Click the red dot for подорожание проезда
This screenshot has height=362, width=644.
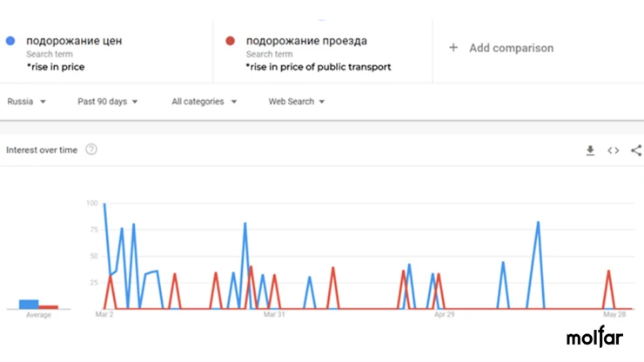[x=230, y=41]
